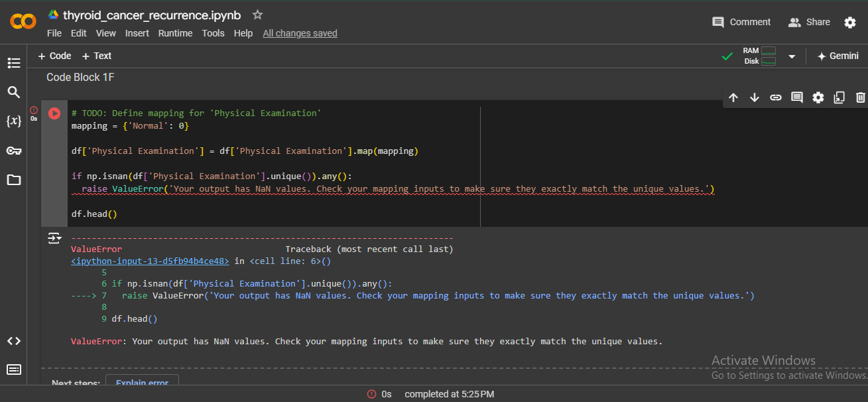Open the Insert menu
The width and height of the screenshot is (868, 402).
click(x=137, y=33)
